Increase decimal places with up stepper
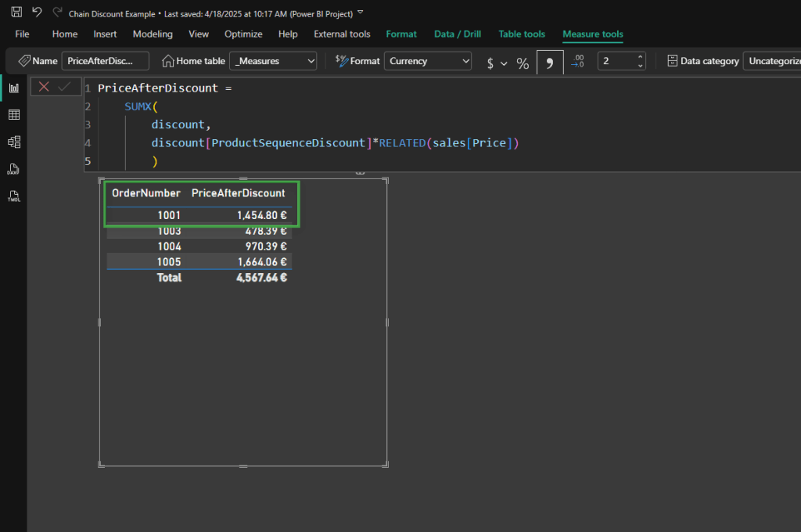Viewport: 801px width, 532px height. tap(640, 57)
